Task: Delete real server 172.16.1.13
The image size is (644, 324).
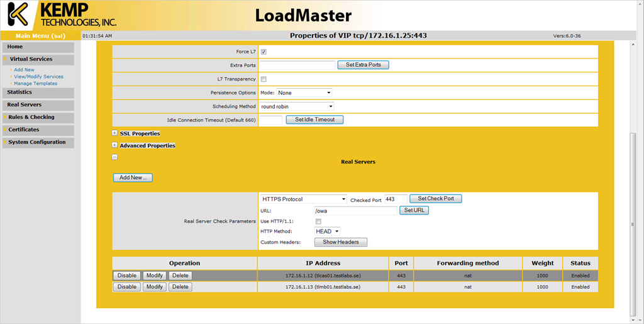Action: (x=180, y=287)
